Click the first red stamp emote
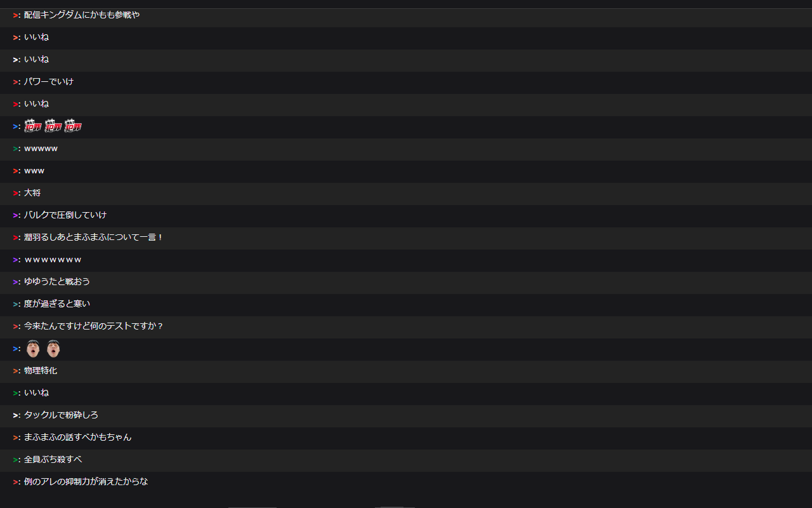 coord(33,126)
